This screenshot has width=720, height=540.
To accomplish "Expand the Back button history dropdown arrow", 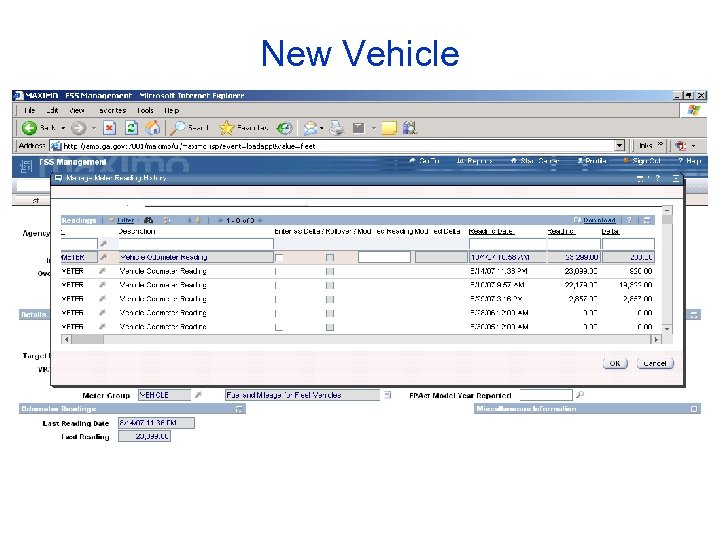I will [63, 128].
